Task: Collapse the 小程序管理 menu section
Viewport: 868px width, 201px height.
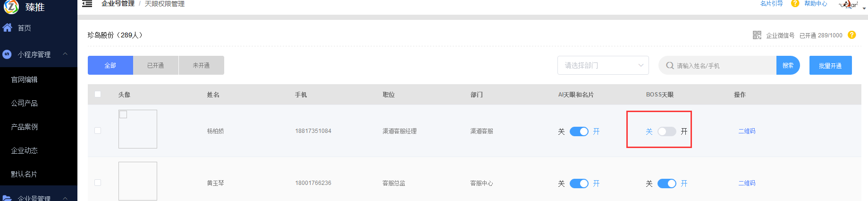Action: coord(65,54)
